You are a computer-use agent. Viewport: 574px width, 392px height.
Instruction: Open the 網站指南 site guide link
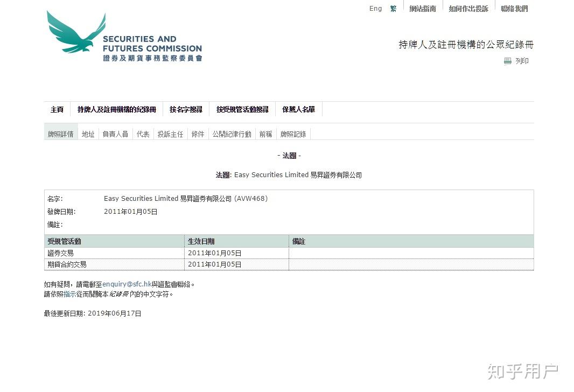(x=423, y=9)
